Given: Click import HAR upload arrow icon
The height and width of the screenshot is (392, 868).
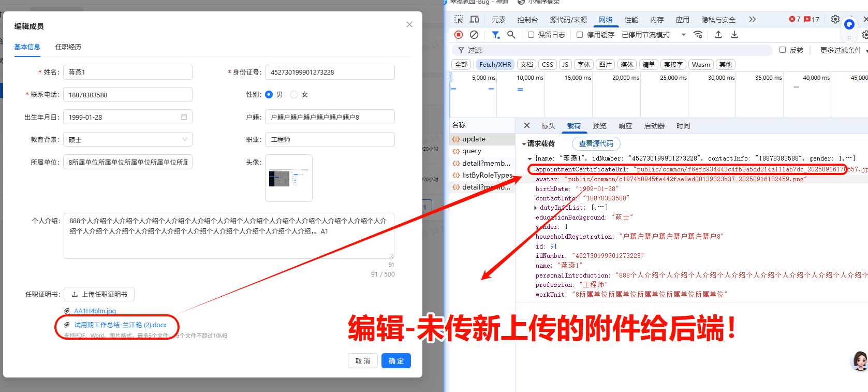Looking at the screenshot, I should coord(718,35).
